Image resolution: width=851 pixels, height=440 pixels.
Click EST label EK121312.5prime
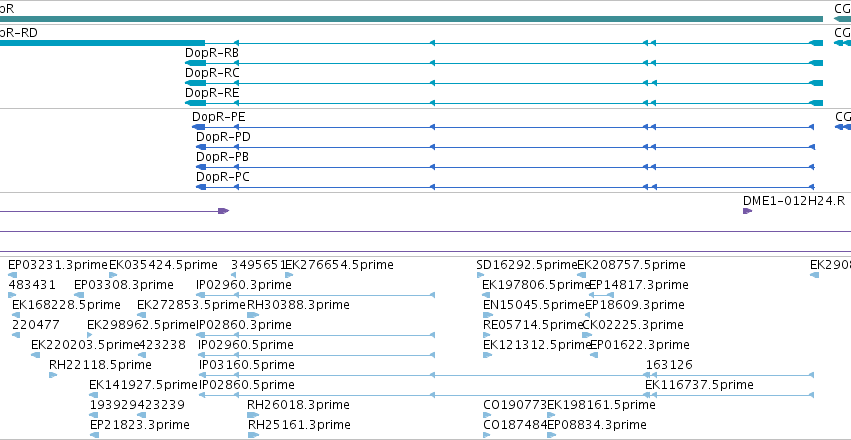point(537,345)
